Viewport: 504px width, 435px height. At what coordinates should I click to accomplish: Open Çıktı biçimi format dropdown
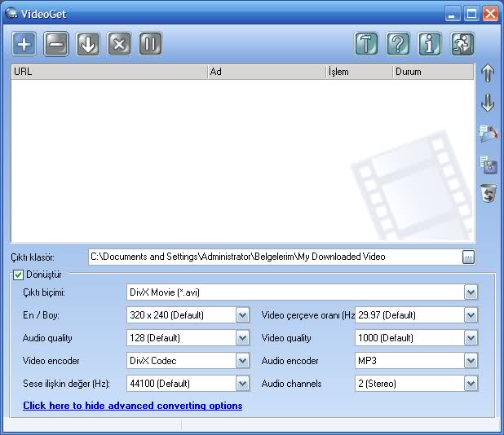pyautogui.click(x=471, y=292)
